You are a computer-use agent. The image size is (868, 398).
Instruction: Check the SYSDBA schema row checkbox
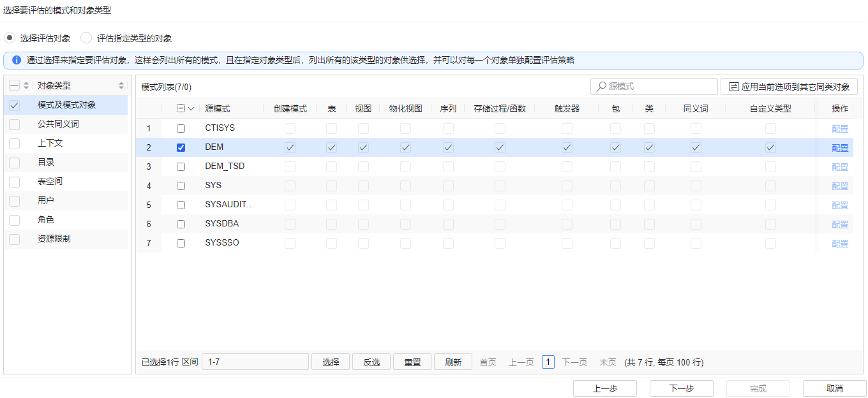pyautogui.click(x=181, y=224)
